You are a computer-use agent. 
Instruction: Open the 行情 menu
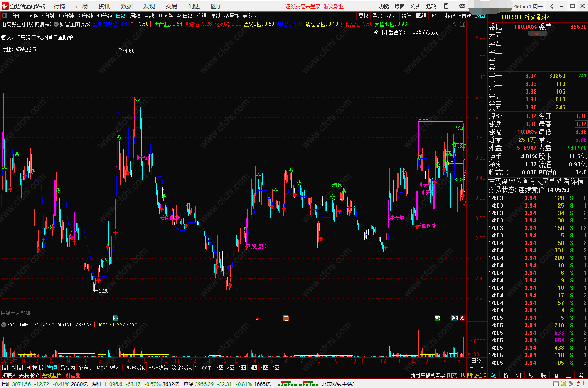(59, 6)
